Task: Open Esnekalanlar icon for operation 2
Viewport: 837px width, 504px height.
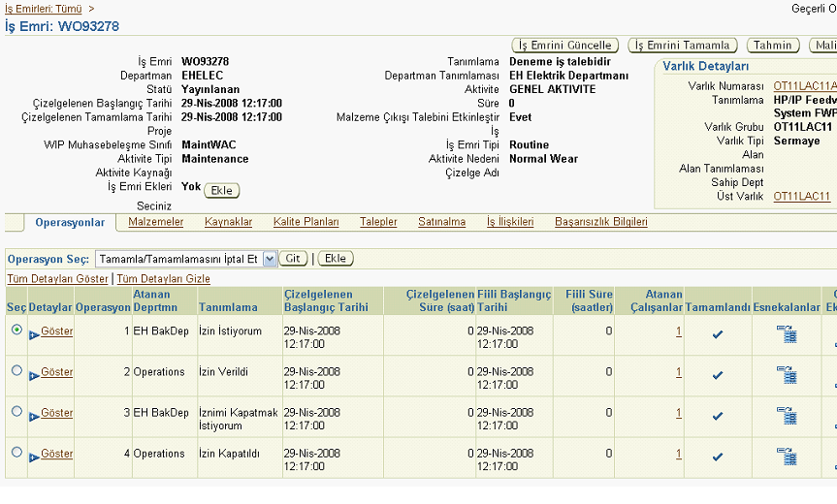Action: (786, 375)
